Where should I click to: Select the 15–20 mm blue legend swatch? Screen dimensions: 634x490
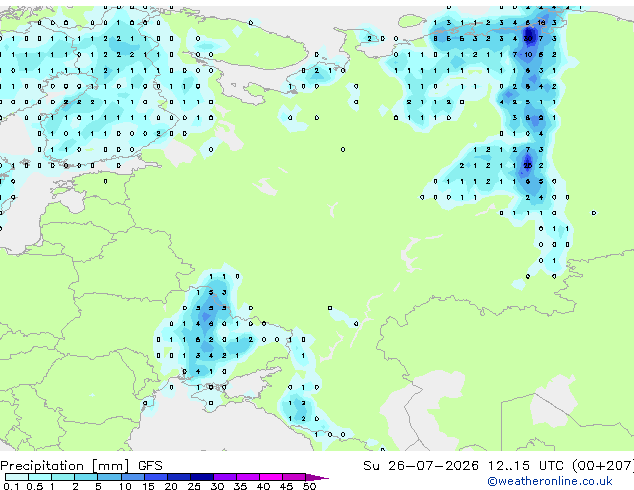click(156, 477)
